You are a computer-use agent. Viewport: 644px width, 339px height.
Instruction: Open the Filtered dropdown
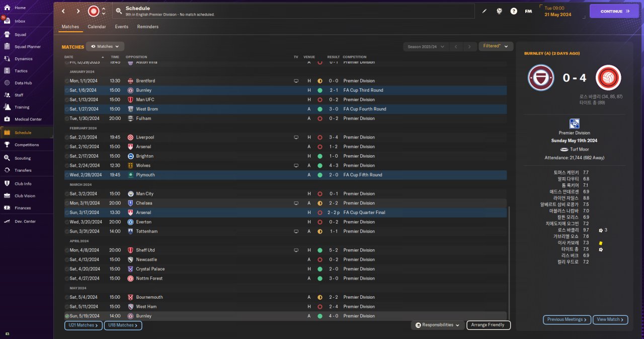point(496,46)
